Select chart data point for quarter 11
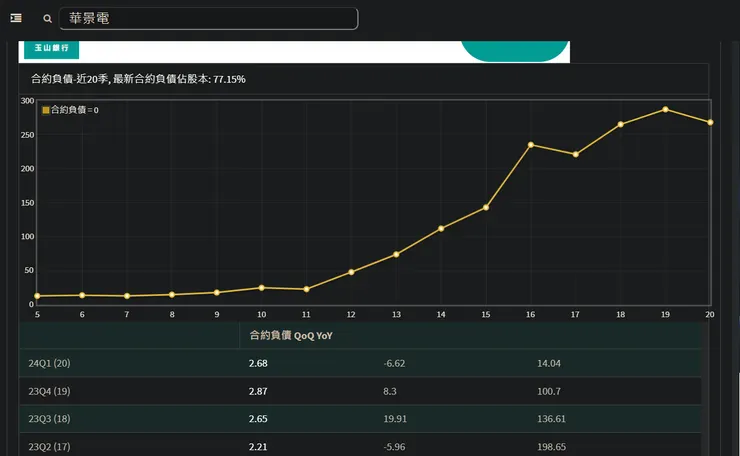The image size is (740, 456). (x=306, y=289)
